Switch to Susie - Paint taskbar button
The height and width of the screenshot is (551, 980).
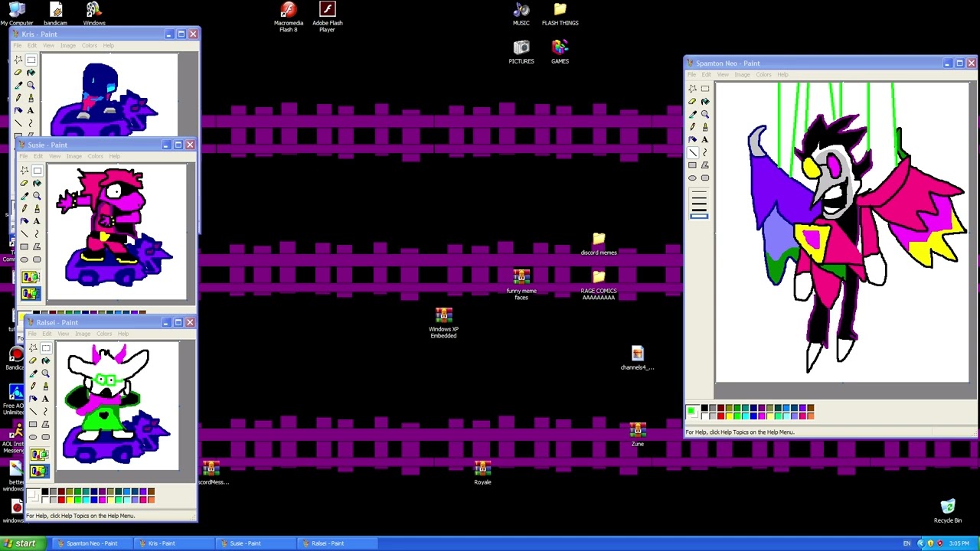coord(255,543)
